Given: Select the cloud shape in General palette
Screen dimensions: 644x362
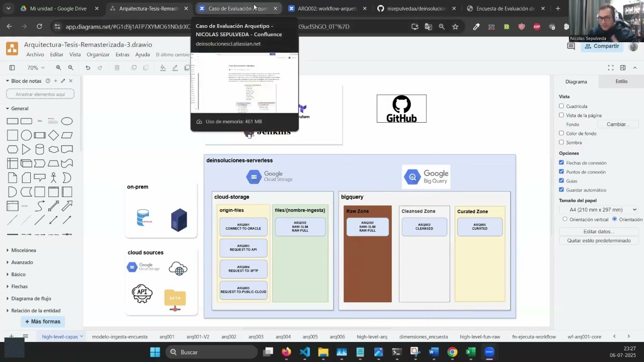Looking at the screenshot, I should [x=53, y=149].
